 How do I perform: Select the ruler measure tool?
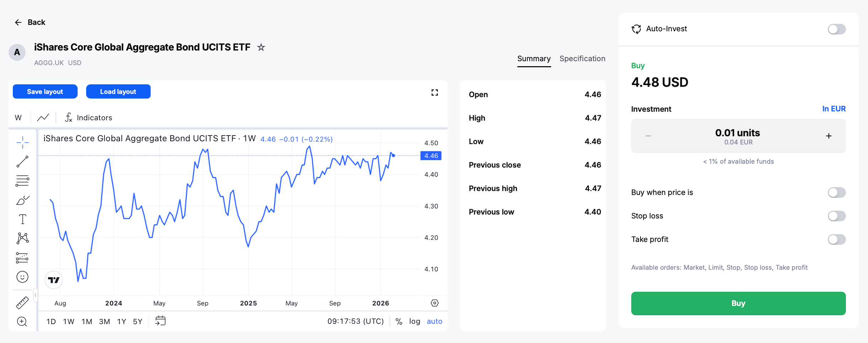(22, 302)
